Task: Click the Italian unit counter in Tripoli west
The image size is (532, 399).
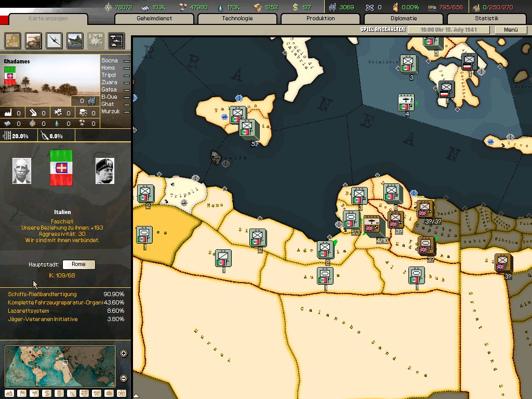Action: tap(145, 194)
